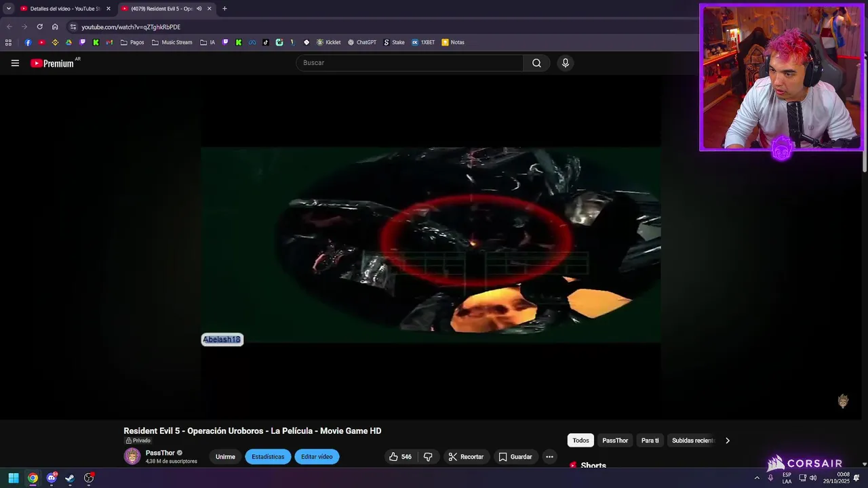View site information icon in address bar
This screenshot has height=488, width=868.
pyautogui.click(x=73, y=27)
